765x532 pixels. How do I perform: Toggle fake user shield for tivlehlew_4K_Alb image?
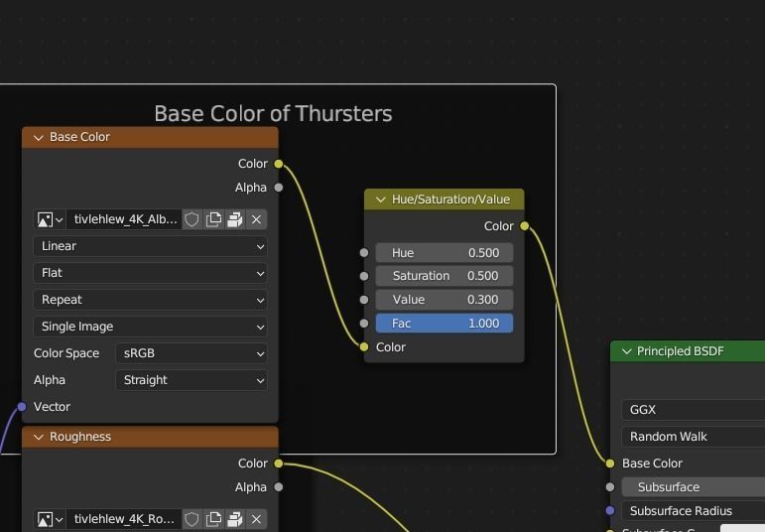pos(191,219)
